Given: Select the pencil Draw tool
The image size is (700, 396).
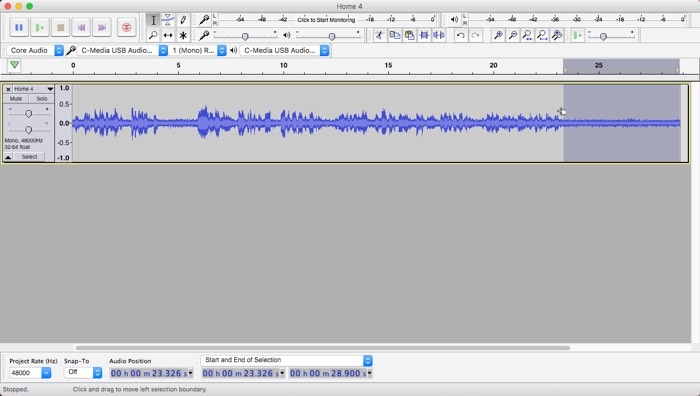Looking at the screenshot, I should click(x=183, y=20).
